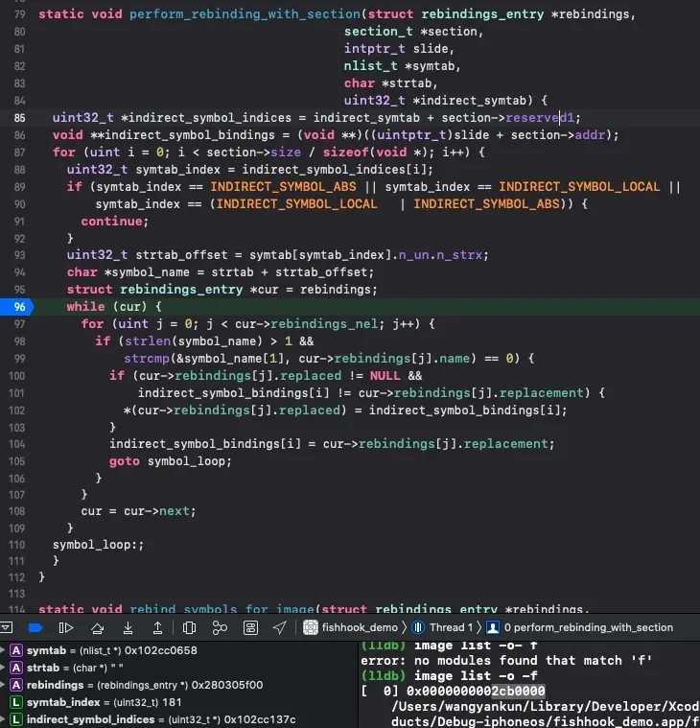Viewport: 700px width, 728px height.
Task: Click the argument icon beside strtab
Action: pos(16,668)
